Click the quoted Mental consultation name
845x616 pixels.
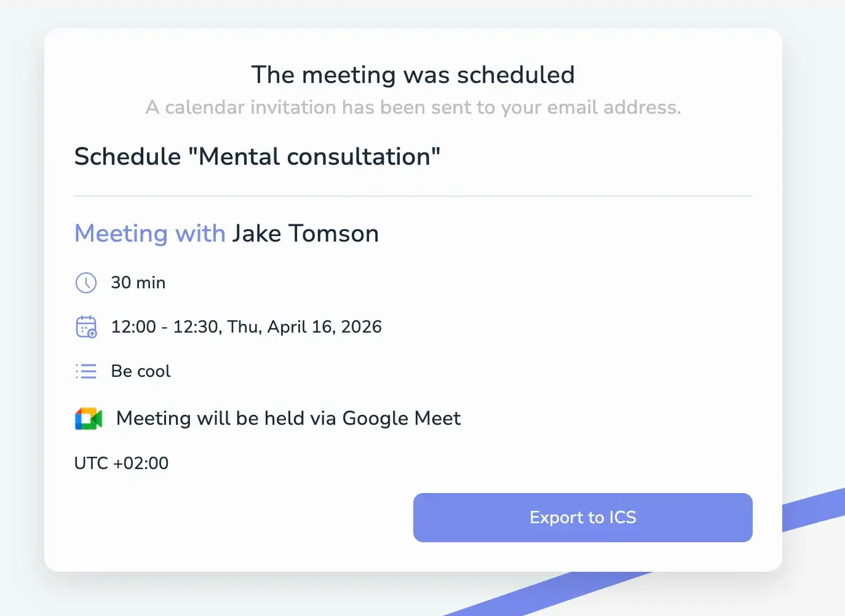314,157
